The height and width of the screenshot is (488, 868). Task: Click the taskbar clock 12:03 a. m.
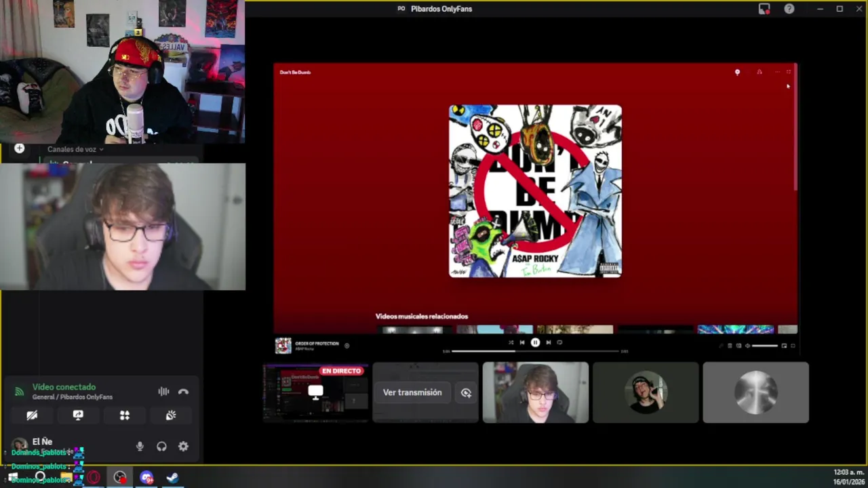(848, 472)
